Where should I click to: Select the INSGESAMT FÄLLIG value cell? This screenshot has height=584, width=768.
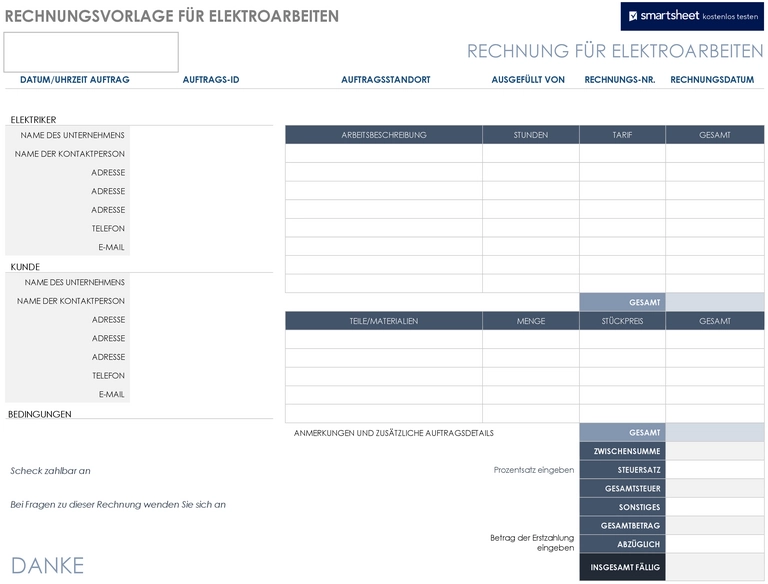click(715, 567)
